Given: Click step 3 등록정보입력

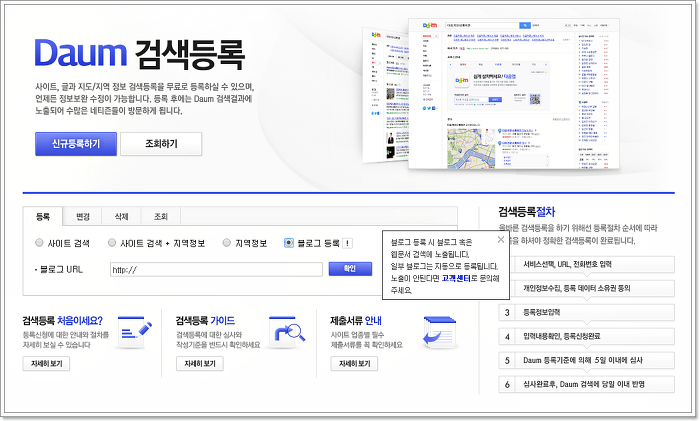Looking at the screenshot, I should coord(586,313).
